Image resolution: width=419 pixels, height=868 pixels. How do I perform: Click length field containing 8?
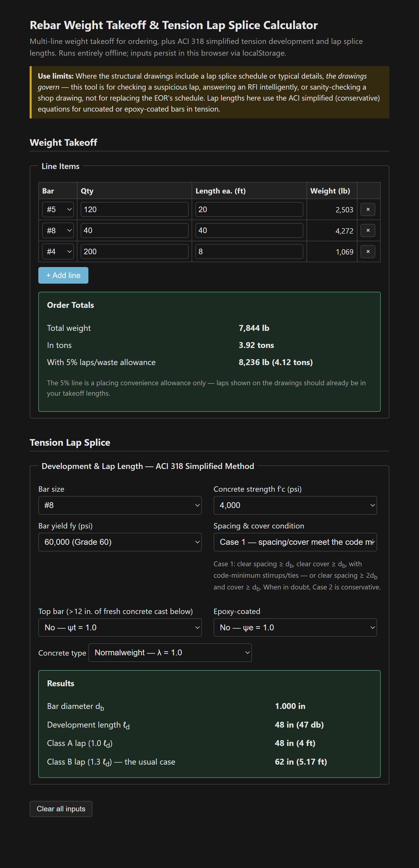click(249, 251)
